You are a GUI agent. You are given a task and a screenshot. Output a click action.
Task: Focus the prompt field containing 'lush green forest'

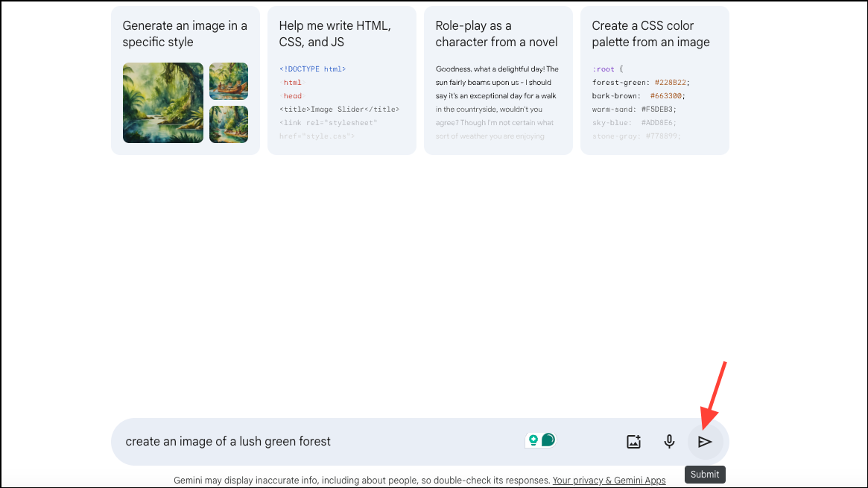313,442
